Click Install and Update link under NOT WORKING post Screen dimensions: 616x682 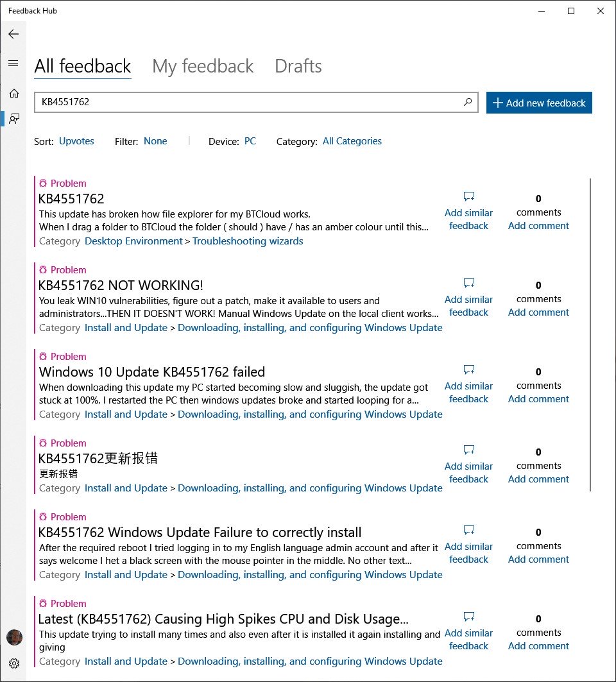pos(126,327)
